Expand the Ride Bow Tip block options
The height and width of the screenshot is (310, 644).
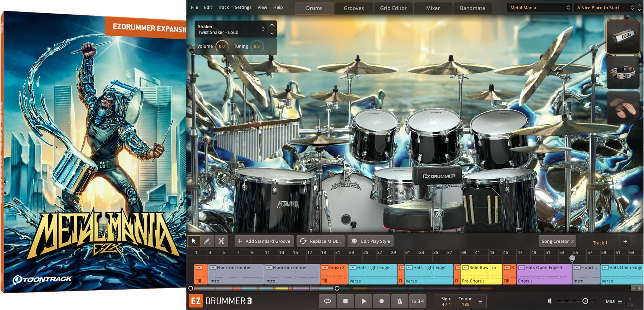coord(465,267)
